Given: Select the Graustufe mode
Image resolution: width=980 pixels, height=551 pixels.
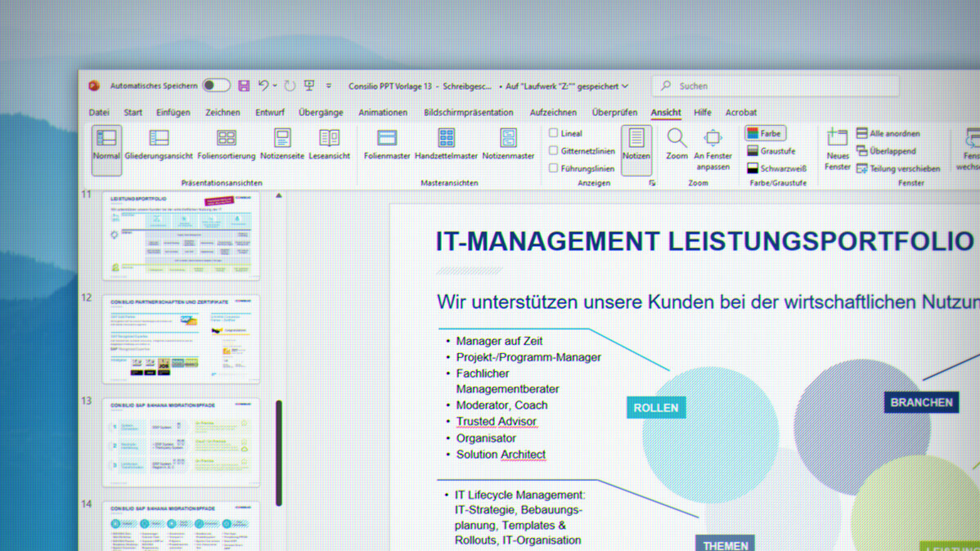Looking at the screenshot, I should 771,150.
